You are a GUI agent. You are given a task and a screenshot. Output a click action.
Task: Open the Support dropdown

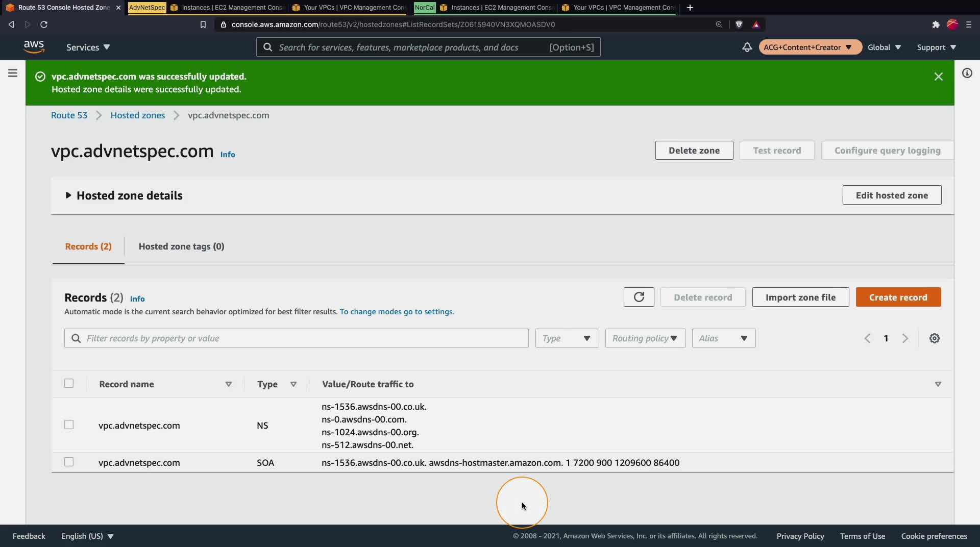936,47
